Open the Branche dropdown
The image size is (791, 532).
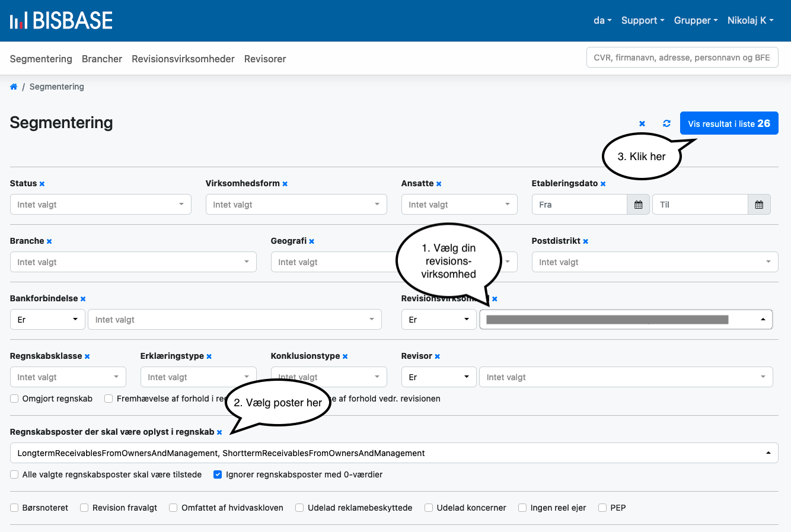(133, 262)
